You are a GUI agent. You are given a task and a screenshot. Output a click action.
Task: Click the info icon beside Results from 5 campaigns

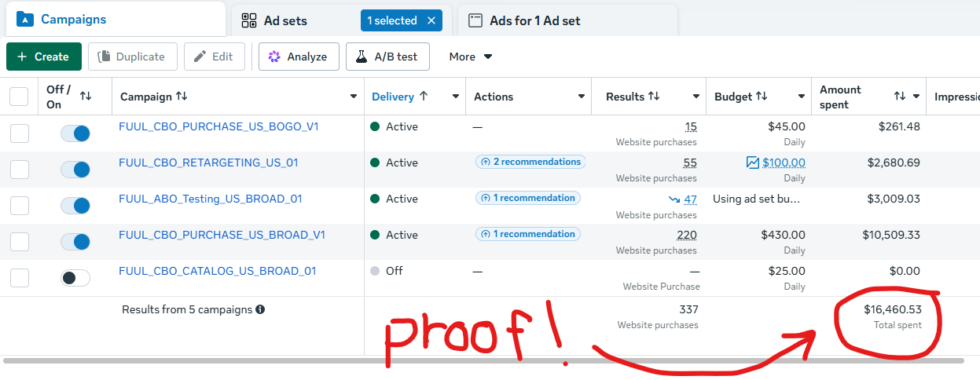260,309
